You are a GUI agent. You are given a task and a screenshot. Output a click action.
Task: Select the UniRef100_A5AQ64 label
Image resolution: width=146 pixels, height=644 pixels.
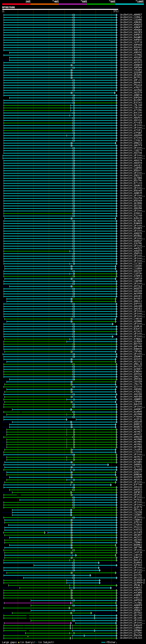click(x=131, y=30)
